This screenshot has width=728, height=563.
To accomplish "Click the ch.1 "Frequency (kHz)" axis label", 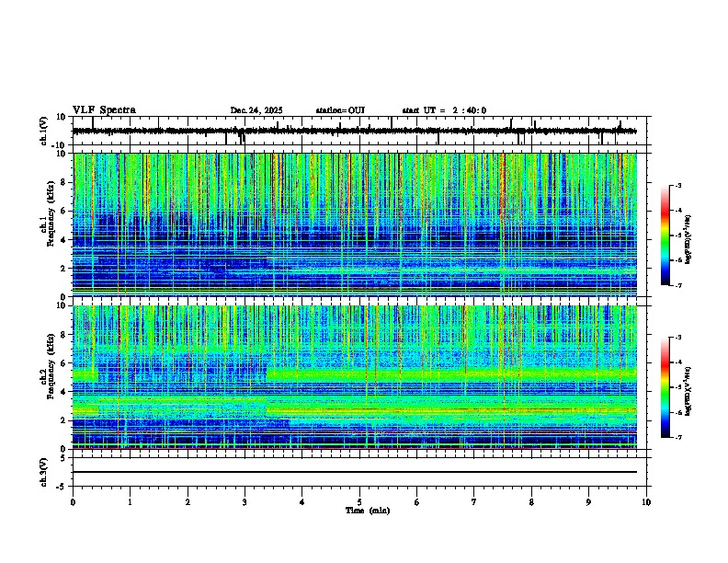I will pos(51,213).
